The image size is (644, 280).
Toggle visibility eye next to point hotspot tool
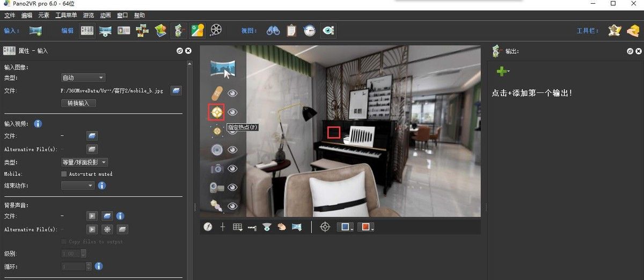pyautogui.click(x=232, y=112)
